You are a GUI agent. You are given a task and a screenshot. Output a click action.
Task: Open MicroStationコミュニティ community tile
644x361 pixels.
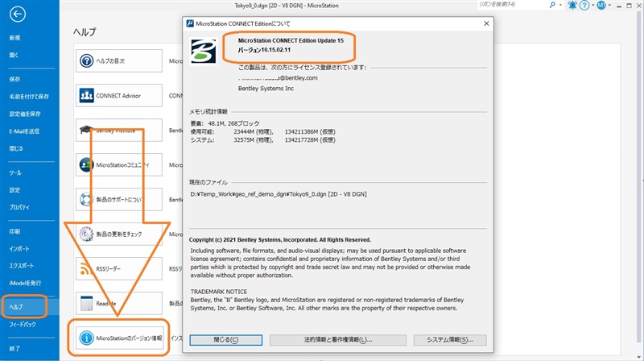pos(119,164)
